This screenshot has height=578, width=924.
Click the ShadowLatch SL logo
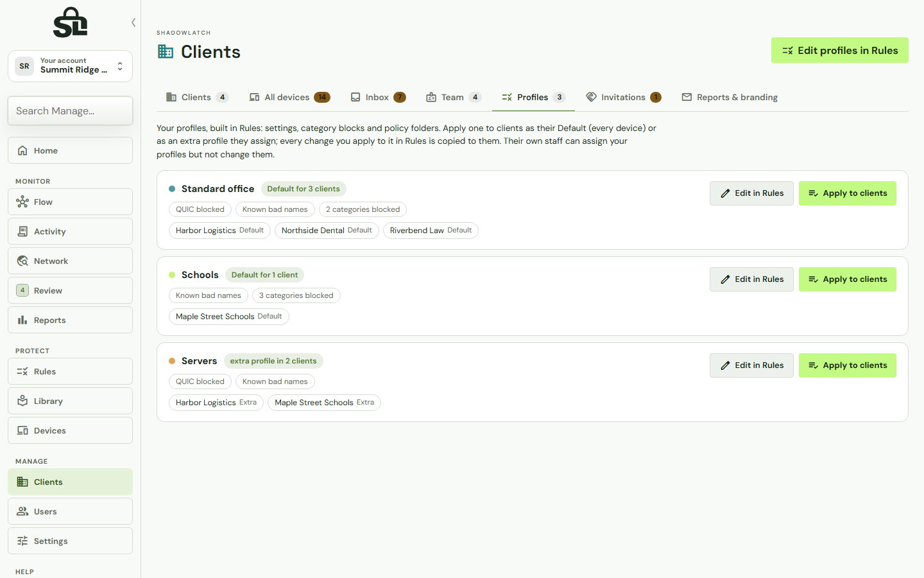pos(70,22)
